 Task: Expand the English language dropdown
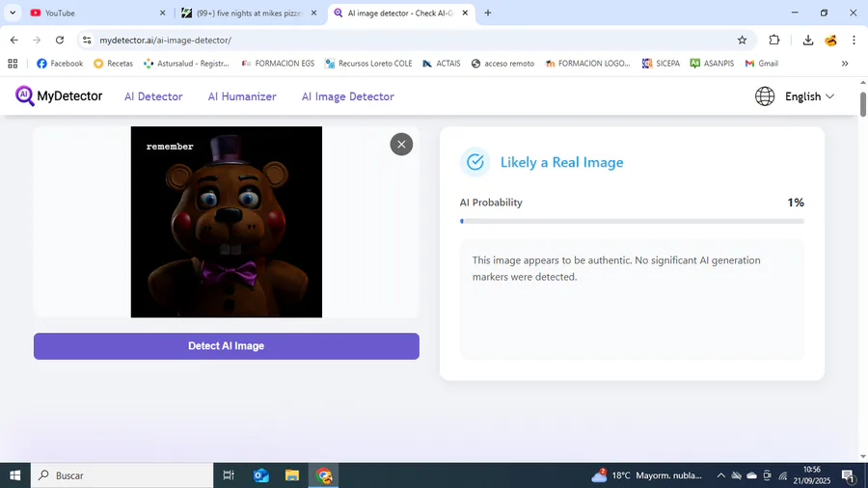[x=809, y=96]
